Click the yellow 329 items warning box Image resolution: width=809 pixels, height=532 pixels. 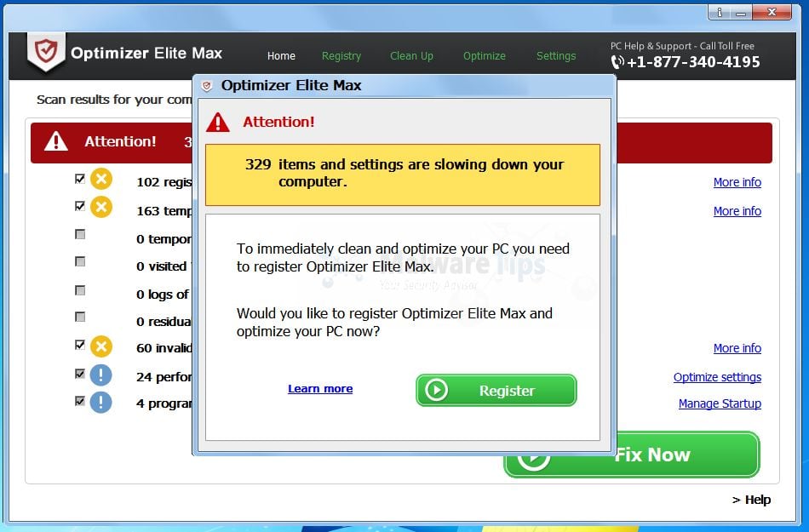click(x=403, y=174)
